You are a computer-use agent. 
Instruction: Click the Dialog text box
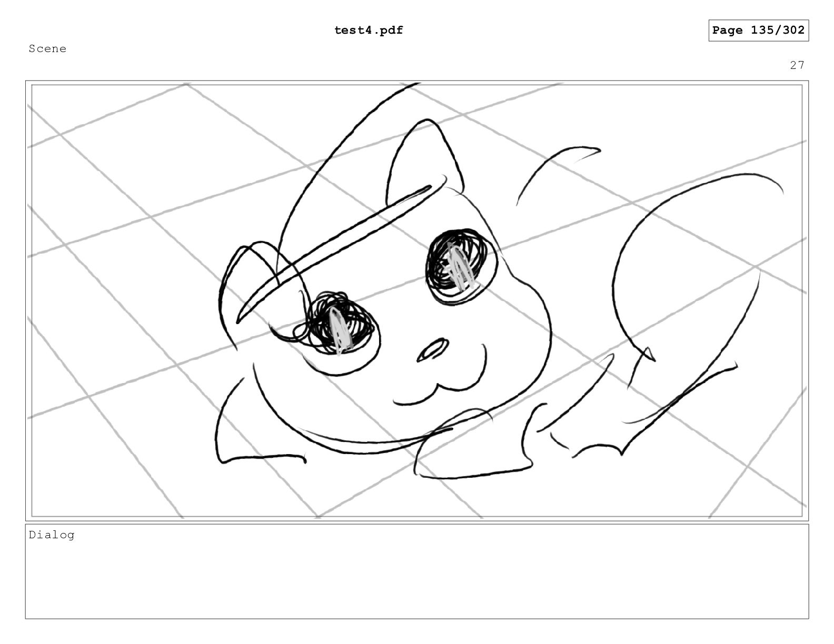pos(417,571)
